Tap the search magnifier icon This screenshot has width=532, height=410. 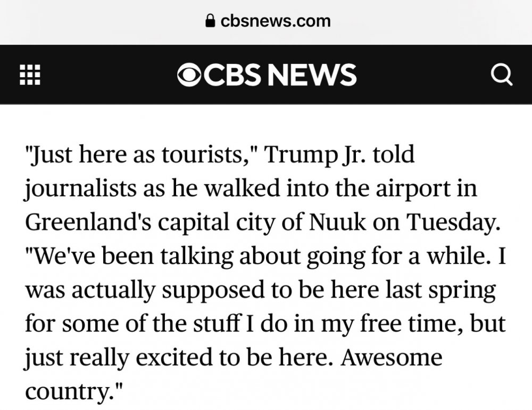point(501,75)
